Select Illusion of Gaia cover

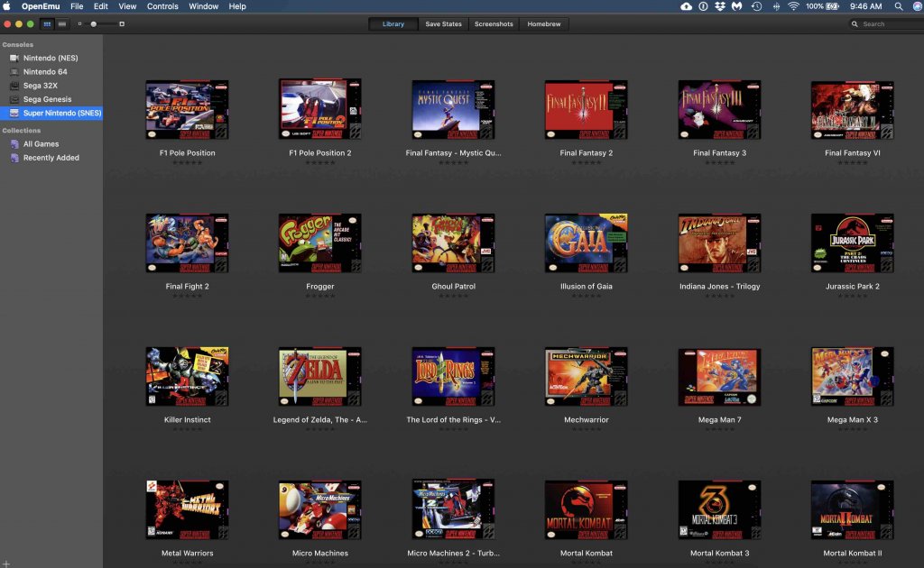point(587,243)
